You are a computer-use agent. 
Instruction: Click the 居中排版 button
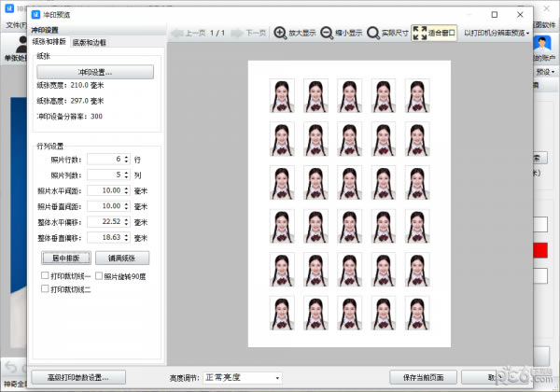pos(66,257)
